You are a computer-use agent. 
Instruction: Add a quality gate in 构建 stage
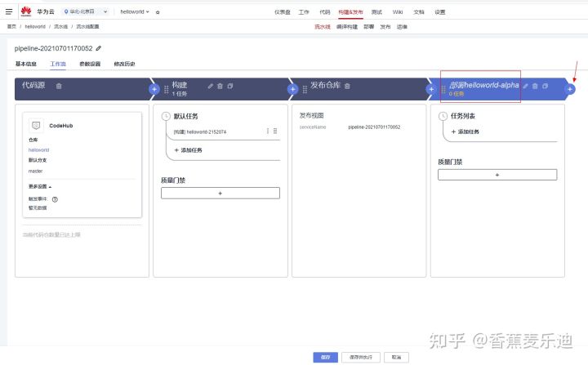[220, 194]
